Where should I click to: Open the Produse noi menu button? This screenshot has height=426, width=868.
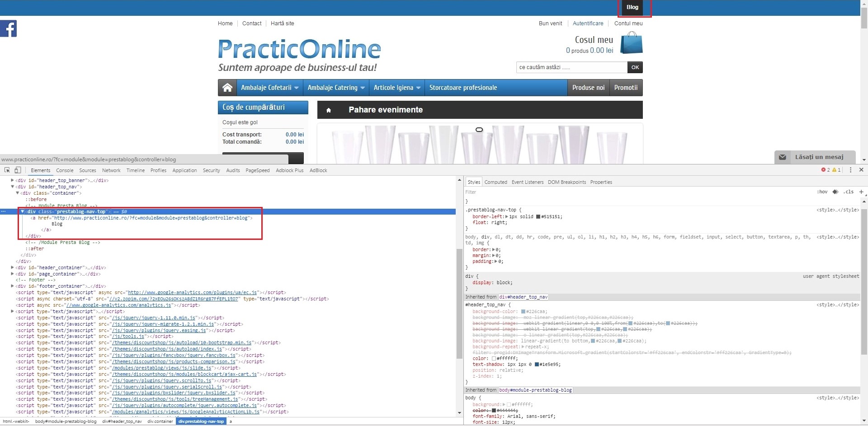coord(588,88)
